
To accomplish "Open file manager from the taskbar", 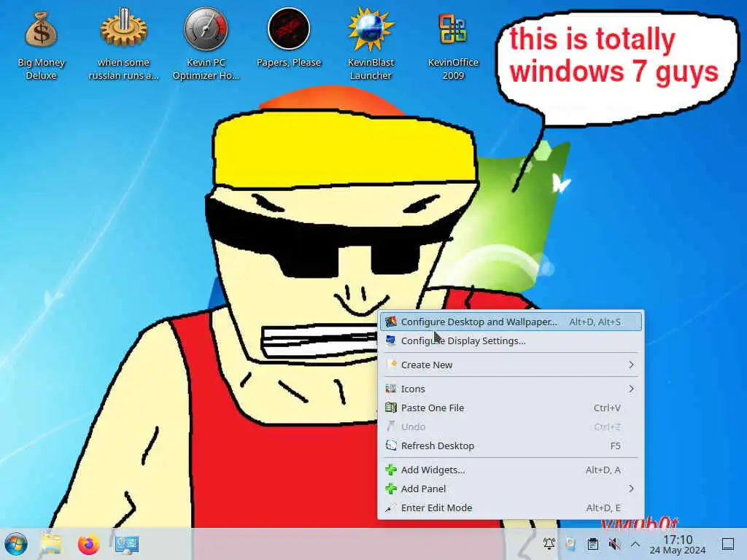I will (51, 544).
